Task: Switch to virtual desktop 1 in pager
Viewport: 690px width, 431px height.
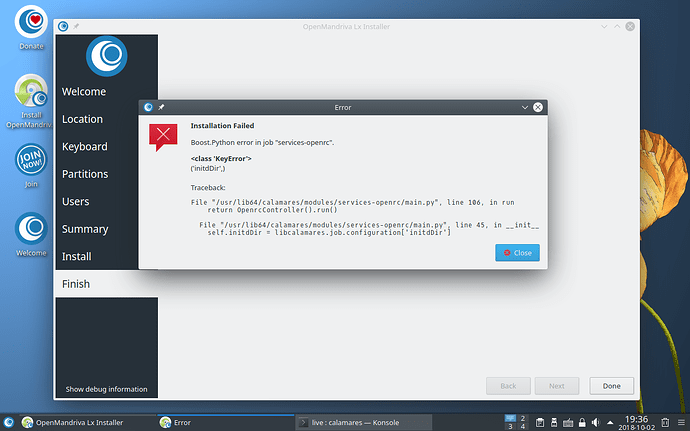Action: pos(510,418)
